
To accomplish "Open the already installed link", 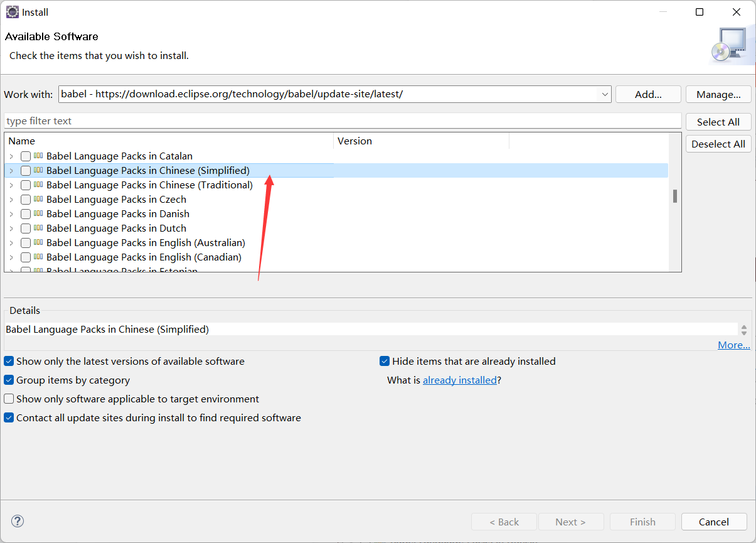I will (460, 380).
